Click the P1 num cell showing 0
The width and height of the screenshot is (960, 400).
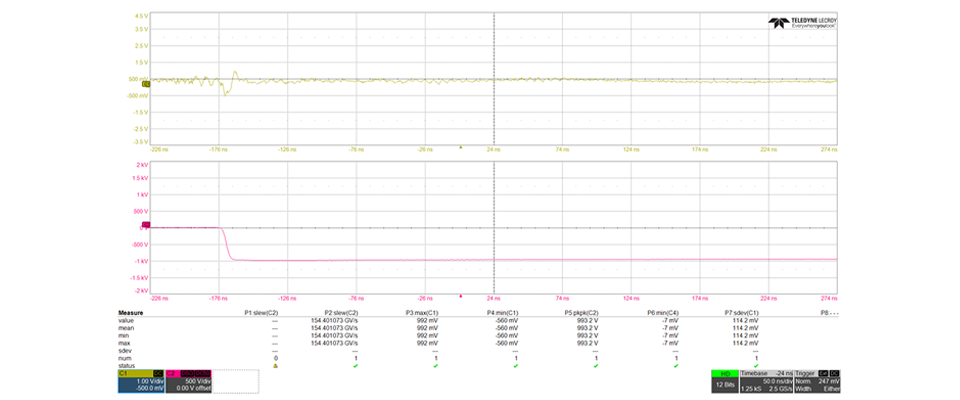tap(276, 358)
